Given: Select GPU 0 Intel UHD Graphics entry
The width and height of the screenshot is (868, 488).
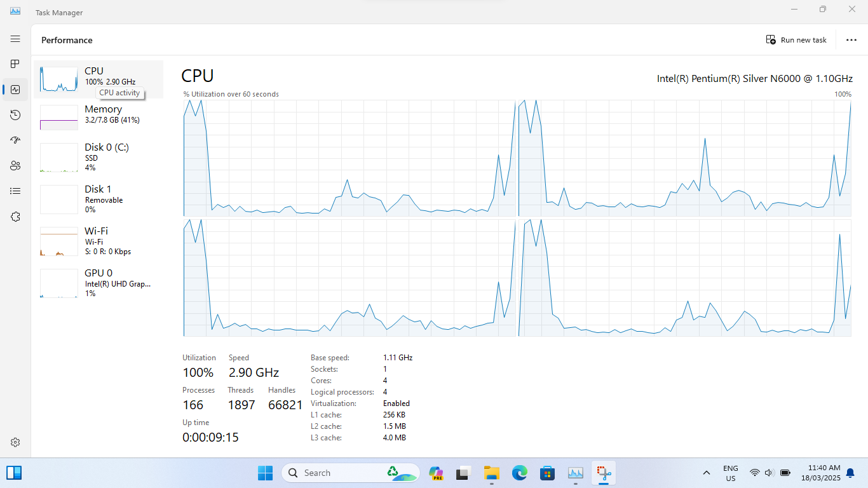Looking at the screenshot, I should coord(98,283).
